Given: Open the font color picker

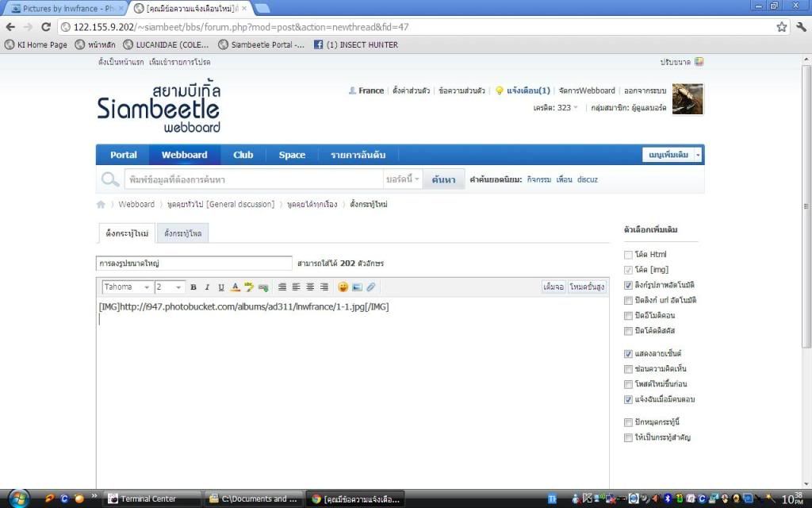Looking at the screenshot, I should [x=236, y=287].
